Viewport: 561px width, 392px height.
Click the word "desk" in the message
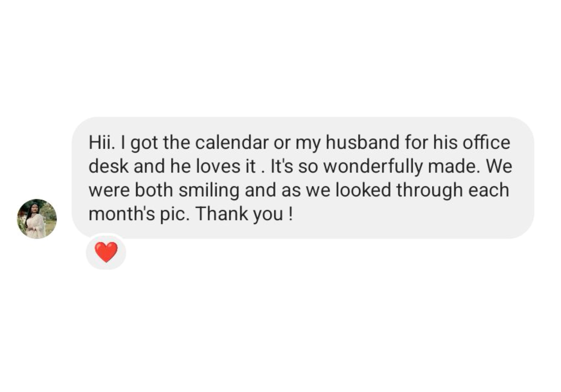(108, 166)
